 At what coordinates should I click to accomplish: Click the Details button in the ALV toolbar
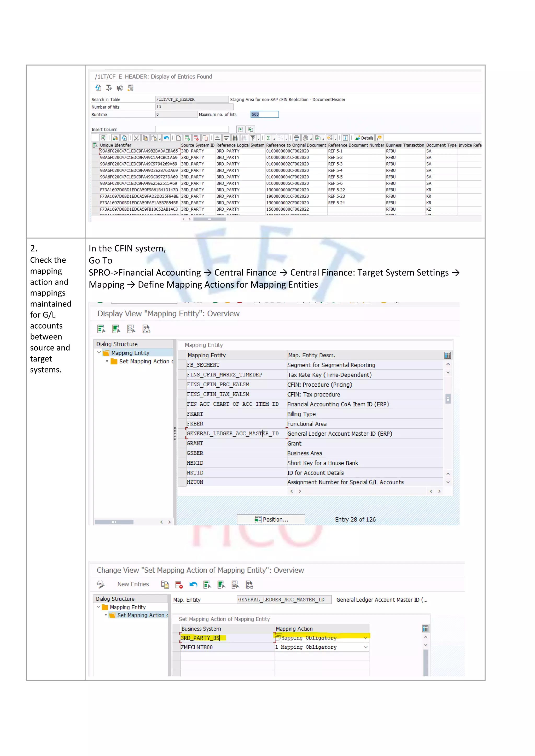[365, 138]
